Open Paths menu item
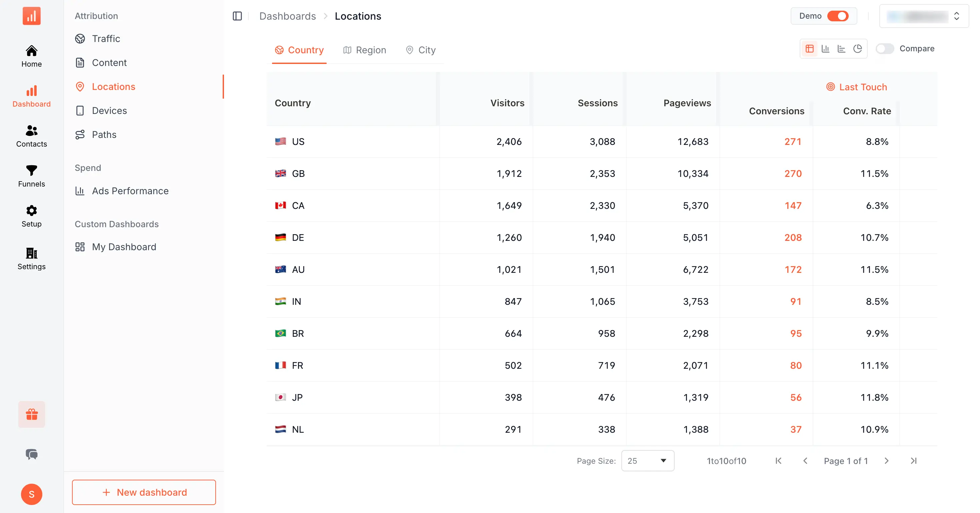Image resolution: width=980 pixels, height=513 pixels. pyautogui.click(x=144, y=135)
